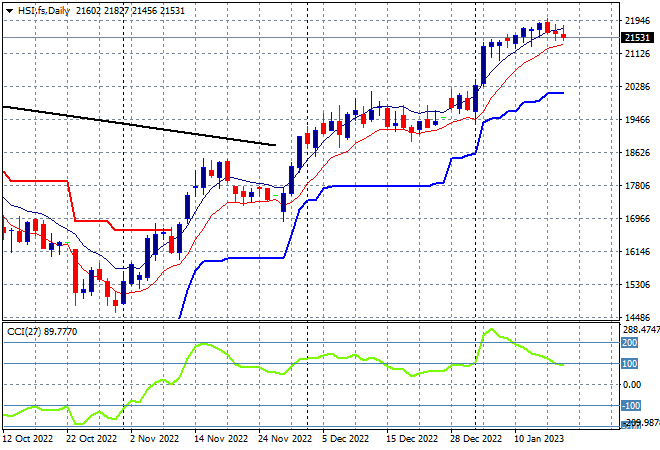This screenshot has width=660, height=450.
Task: Click the 288.4747 CCI scale maximum label
Action: pyautogui.click(x=641, y=330)
